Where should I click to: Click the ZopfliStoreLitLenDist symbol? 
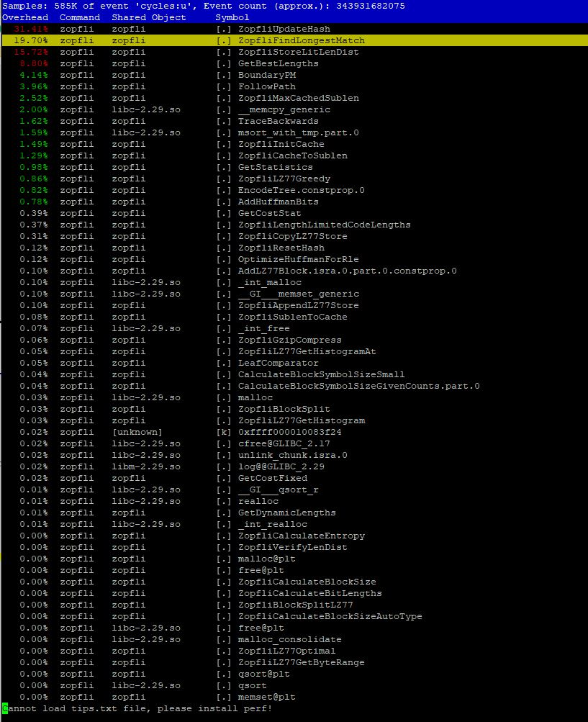coord(298,52)
